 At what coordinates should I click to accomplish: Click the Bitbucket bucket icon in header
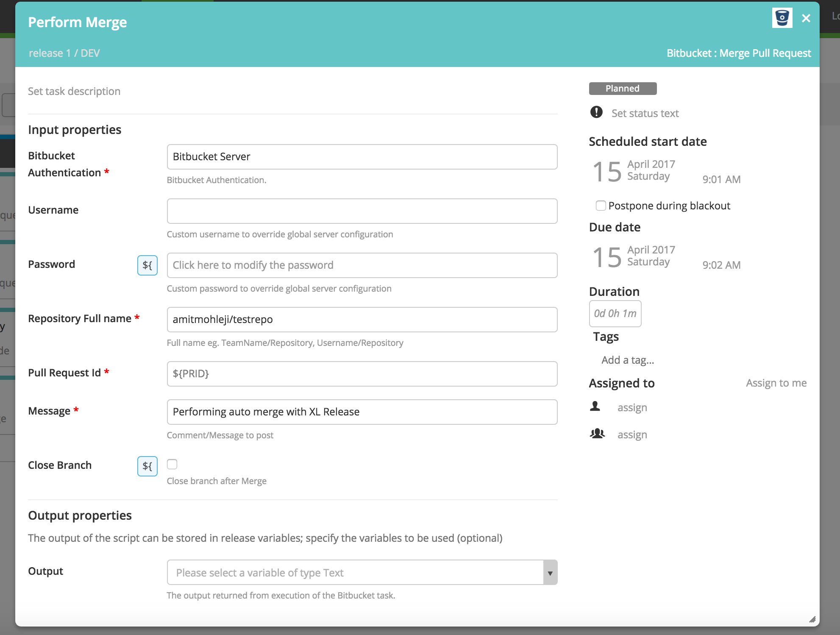782,18
